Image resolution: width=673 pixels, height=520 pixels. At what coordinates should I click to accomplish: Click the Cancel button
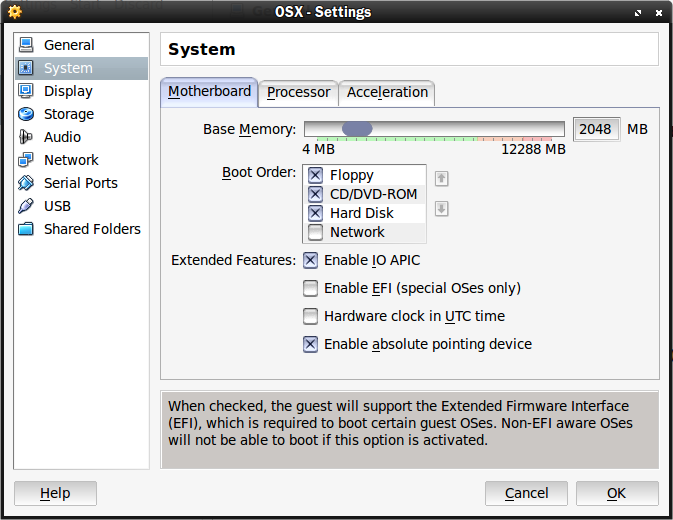[x=526, y=493]
